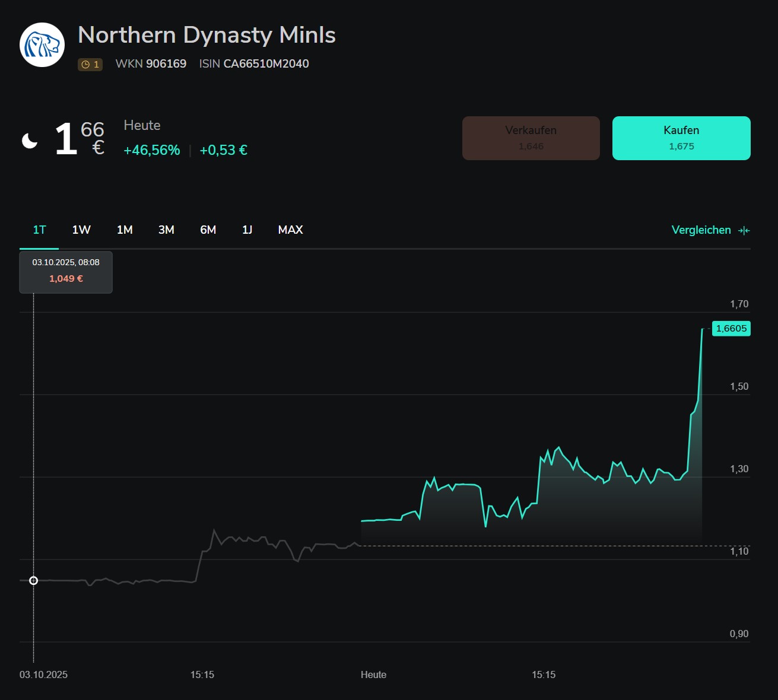Image resolution: width=778 pixels, height=700 pixels.
Task: Click the Northern Dynasty polar bear logo
Action: tap(42, 45)
